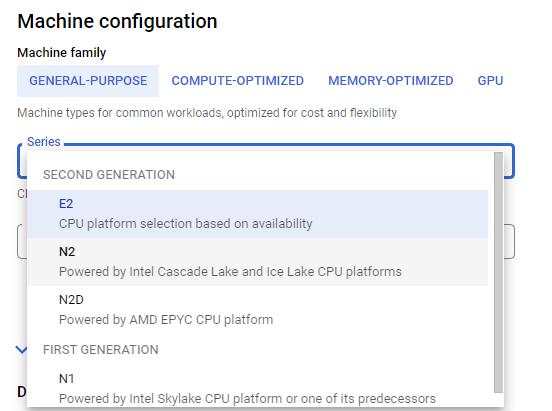This screenshot has height=411, width=552.
Task: Expand the blue chevron beside the list
Action: (21, 350)
